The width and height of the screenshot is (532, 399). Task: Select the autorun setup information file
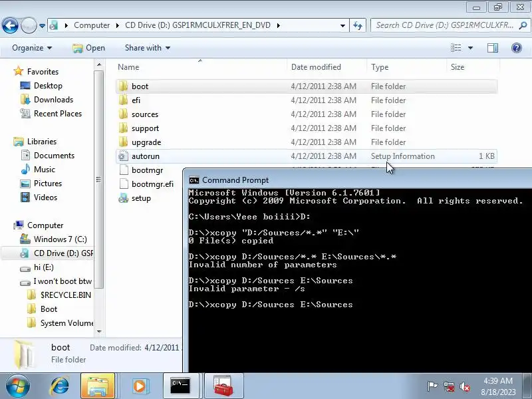pyautogui.click(x=307, y=156)
